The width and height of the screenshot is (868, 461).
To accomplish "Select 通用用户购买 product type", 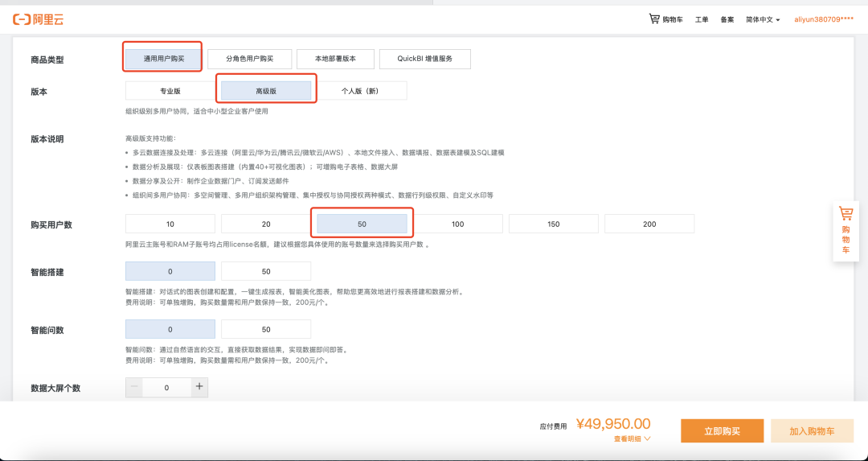I will (163, 59).
